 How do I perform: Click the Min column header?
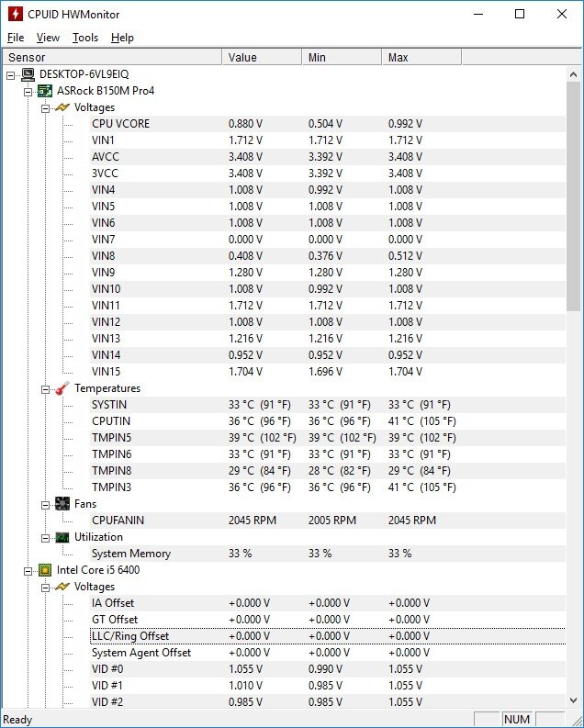pos(342,57)
